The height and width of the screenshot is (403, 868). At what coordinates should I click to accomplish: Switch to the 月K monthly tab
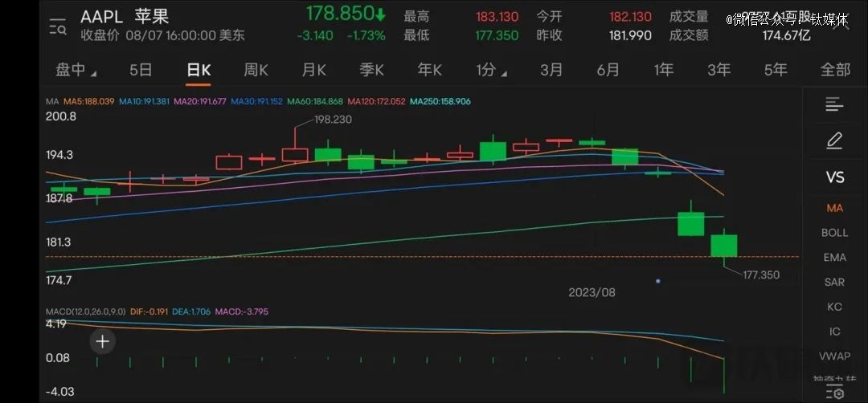314,70
